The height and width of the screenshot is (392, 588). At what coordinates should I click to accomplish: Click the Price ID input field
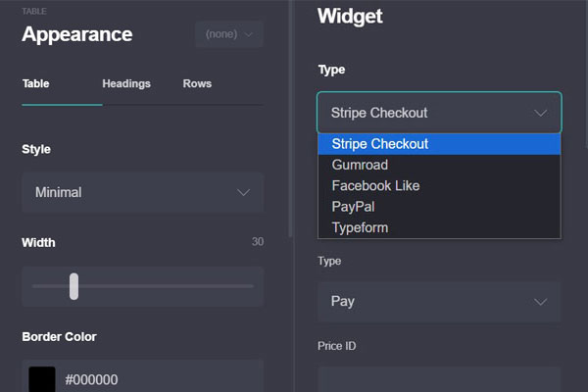pos(439,379)
